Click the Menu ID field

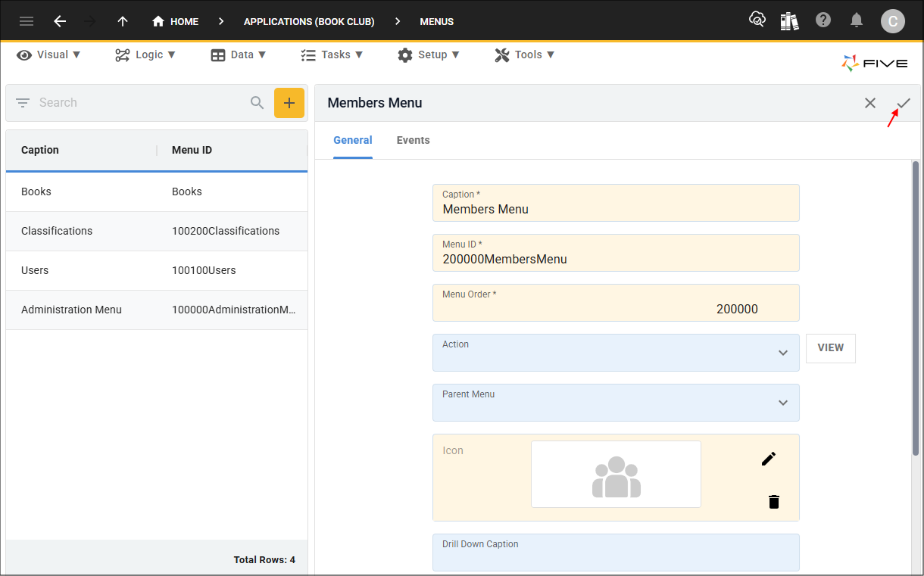[616, 253]
